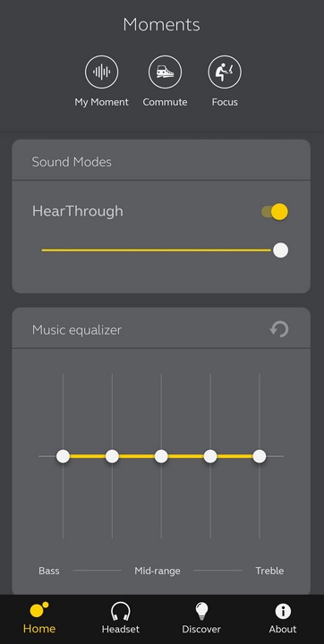Activate the Focus desk icon
The width and height of the screenshot is (324, 644).
pyautogui.click(x=225, y=72)
